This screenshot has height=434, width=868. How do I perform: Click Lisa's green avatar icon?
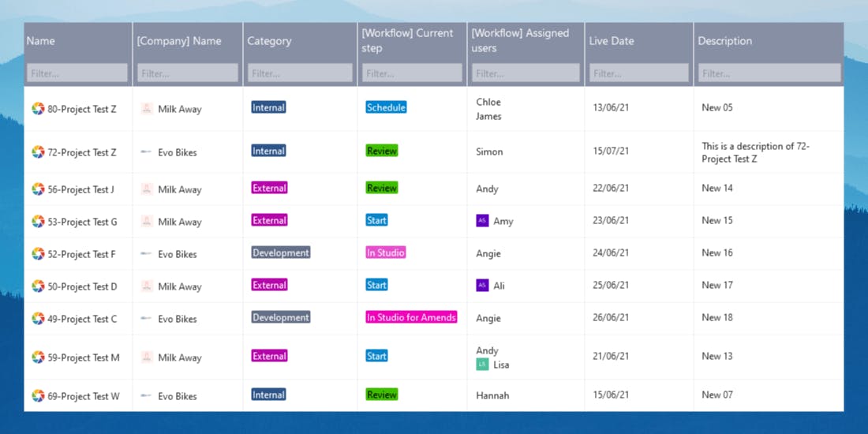point(482,365)
